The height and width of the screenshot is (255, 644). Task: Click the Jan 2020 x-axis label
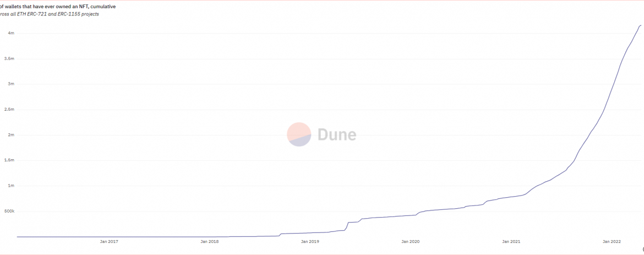(410, 242)
